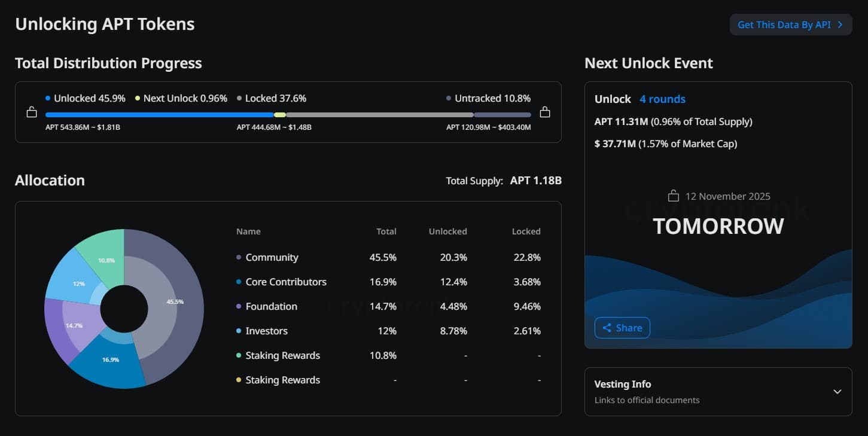Select the Community 45.5% slice in donut chart
The height and width of the screenshot is (436, 868).
pyautogui.click(x=179, y=302)
